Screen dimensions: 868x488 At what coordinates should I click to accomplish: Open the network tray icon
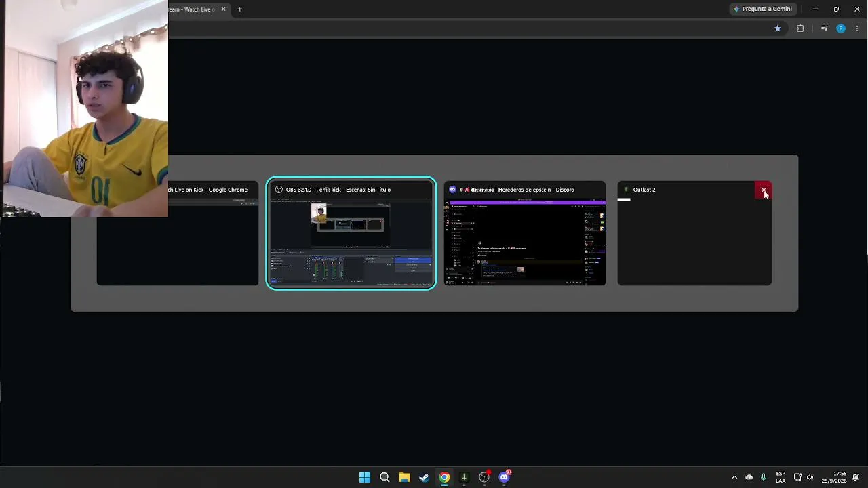[797, 477]
